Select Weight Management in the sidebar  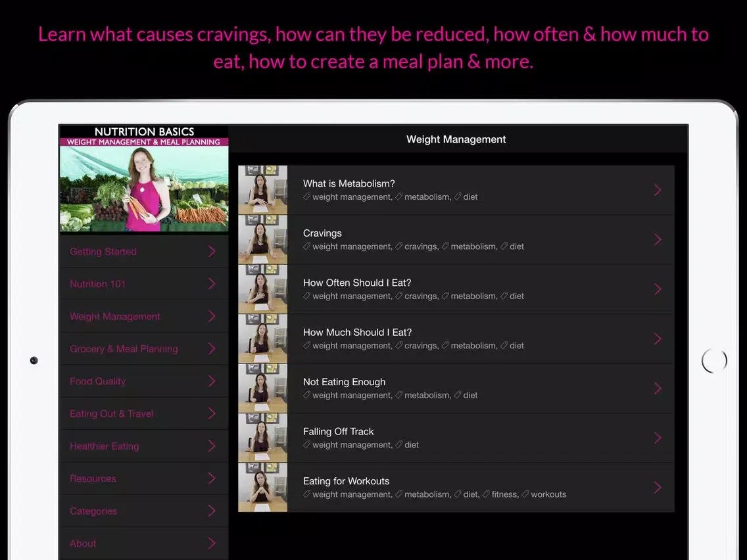[x=143, y=316]
